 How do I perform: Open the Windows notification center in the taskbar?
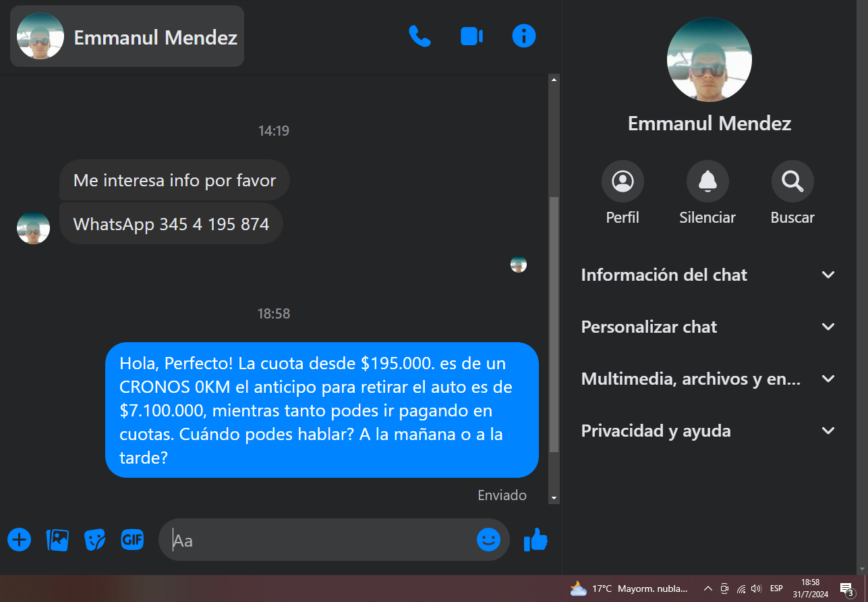coord(847,589)
